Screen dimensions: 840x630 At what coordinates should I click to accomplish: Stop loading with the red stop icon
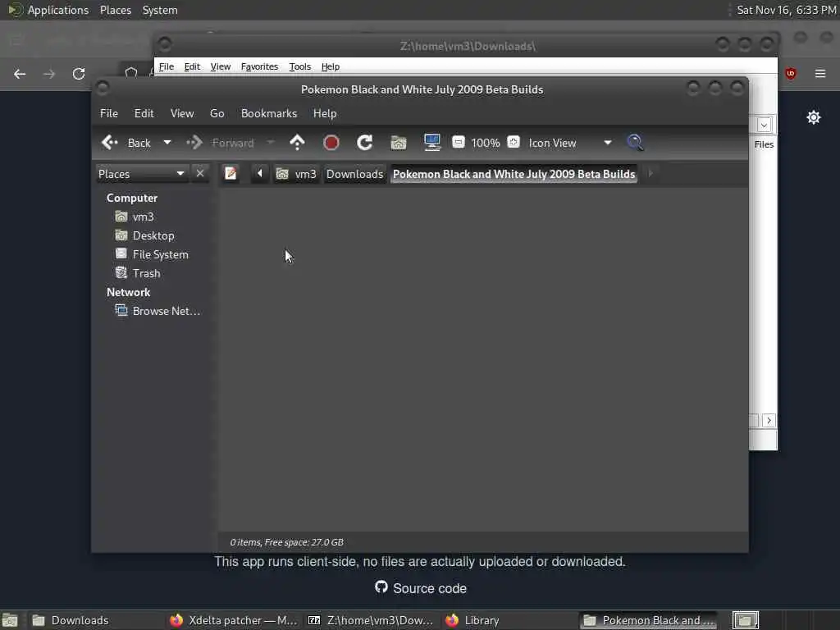click(x=331, y=143)
